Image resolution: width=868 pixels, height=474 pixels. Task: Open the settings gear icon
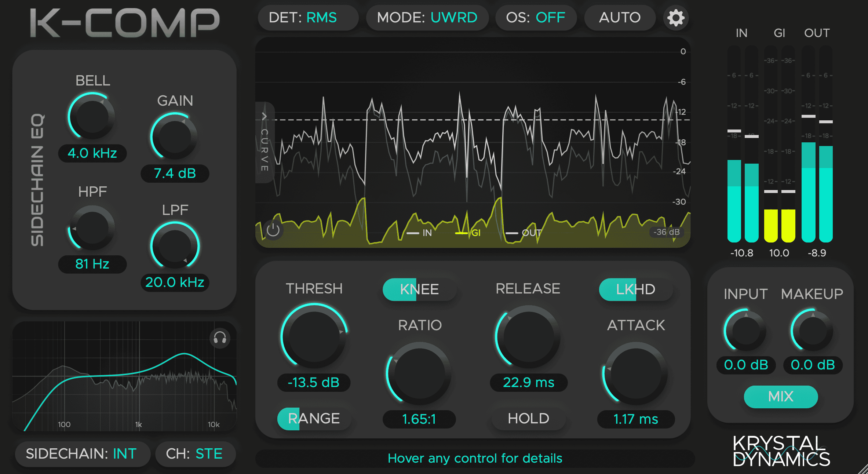click(x=676, y=18)
